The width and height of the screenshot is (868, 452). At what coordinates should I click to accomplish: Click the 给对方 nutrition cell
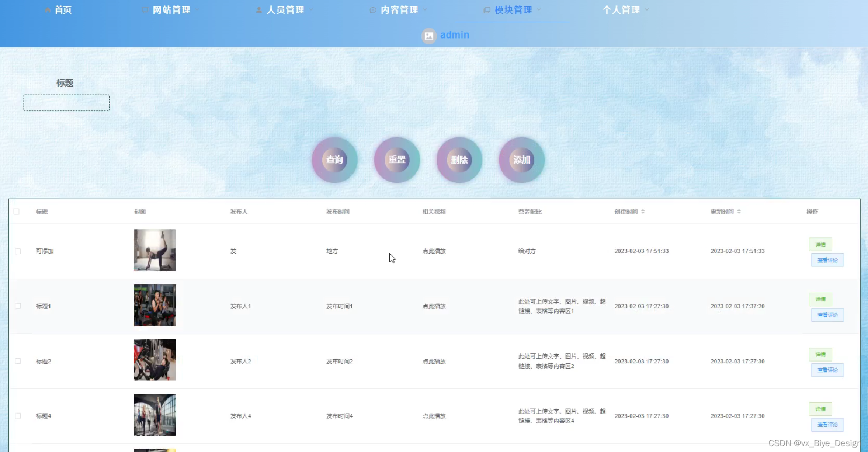point(527,251)
